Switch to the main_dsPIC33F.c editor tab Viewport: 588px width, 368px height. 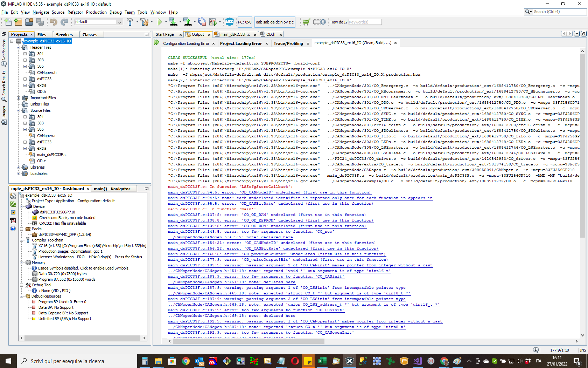click(x=235, y=34)
